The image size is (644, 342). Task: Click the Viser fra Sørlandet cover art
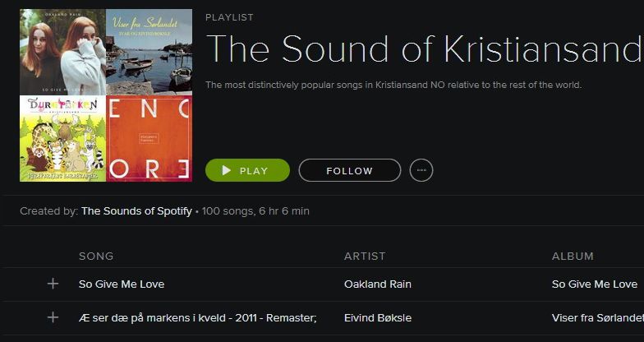click(149, 52)
